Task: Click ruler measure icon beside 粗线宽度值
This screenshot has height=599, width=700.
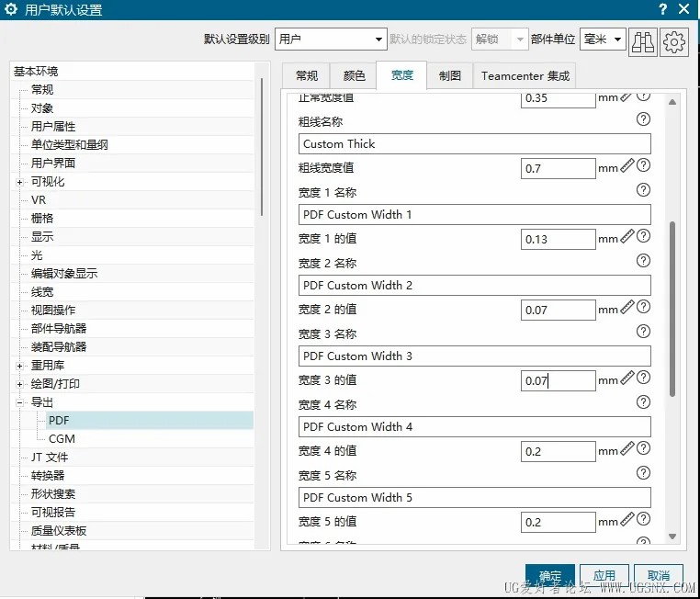Action: coord(627,165)
